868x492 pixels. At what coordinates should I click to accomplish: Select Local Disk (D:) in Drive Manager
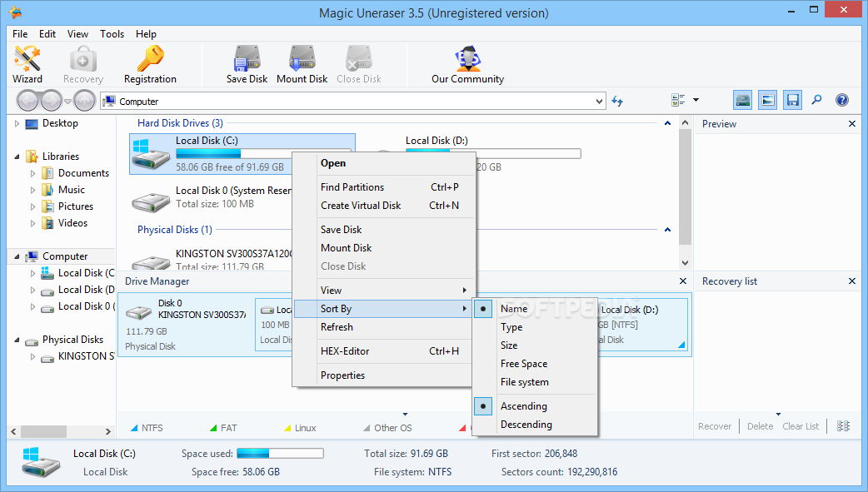[642, 325]
